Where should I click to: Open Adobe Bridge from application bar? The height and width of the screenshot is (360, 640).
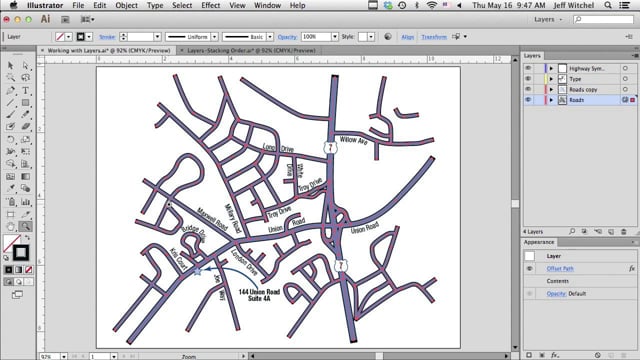click(x=65, y=19)
